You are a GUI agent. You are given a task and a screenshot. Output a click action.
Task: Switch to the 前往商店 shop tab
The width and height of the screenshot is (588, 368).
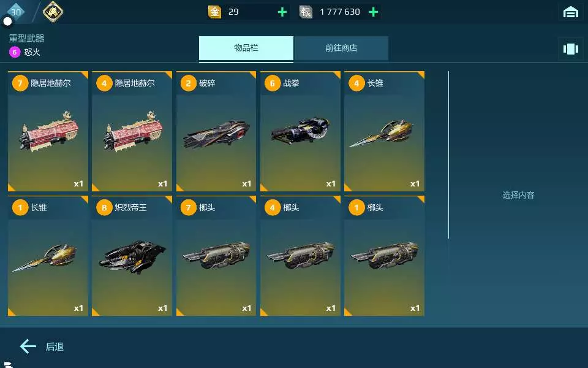pos(341,48)
